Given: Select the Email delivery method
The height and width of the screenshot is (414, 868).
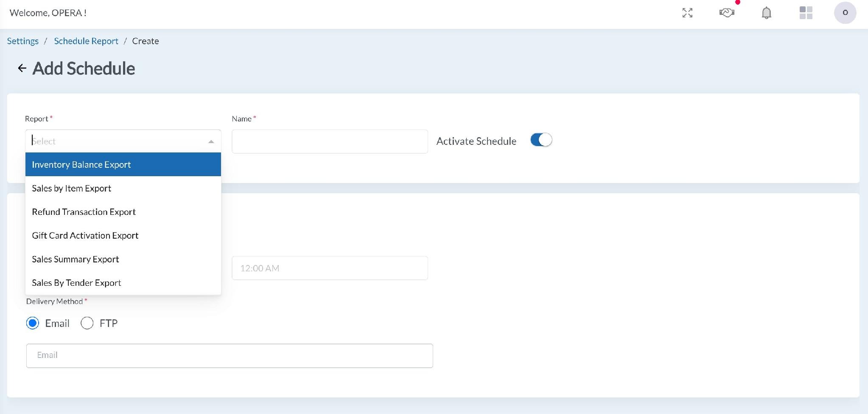Looking at the screenshot, I should coord(33,323).
